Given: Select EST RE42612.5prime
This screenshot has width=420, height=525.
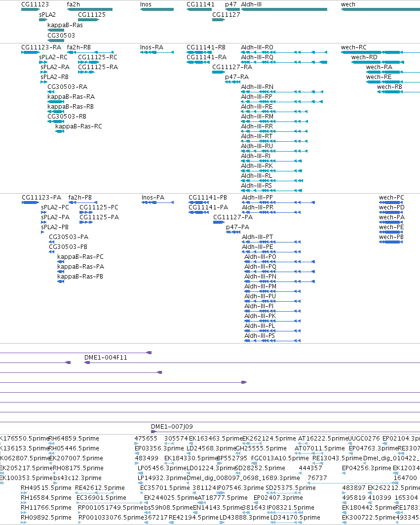Looking at the screenshot, I should click(x=100, y=488).
